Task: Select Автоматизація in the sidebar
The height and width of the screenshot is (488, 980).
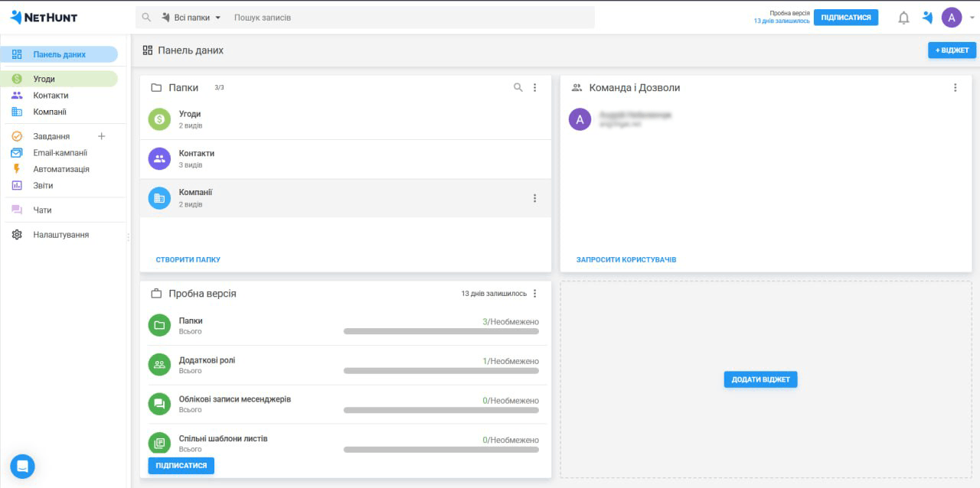Action: tap(60, 169)
